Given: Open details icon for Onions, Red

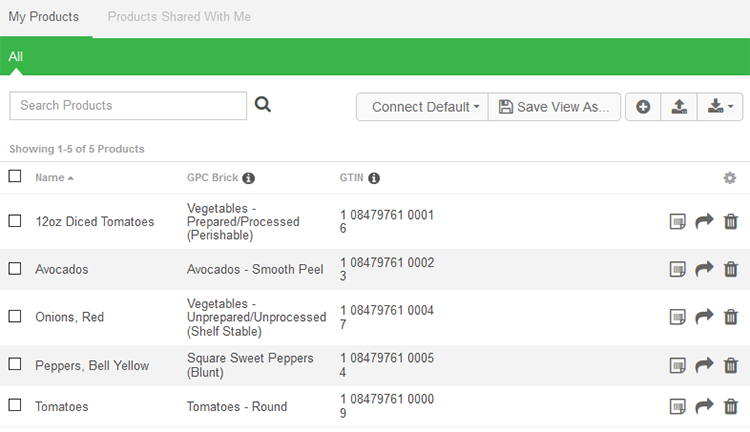Looking at the screenshot, I should 678,317.
